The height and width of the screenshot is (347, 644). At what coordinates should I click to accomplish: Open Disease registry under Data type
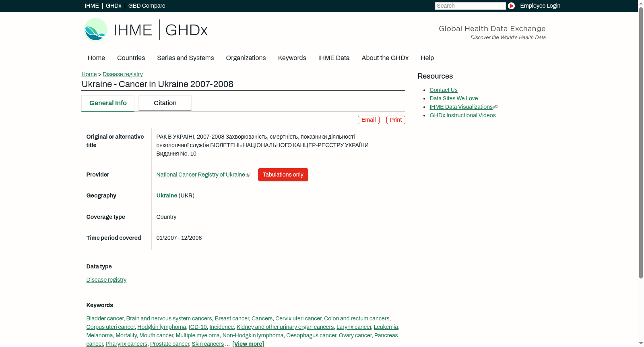pos(106,280)
